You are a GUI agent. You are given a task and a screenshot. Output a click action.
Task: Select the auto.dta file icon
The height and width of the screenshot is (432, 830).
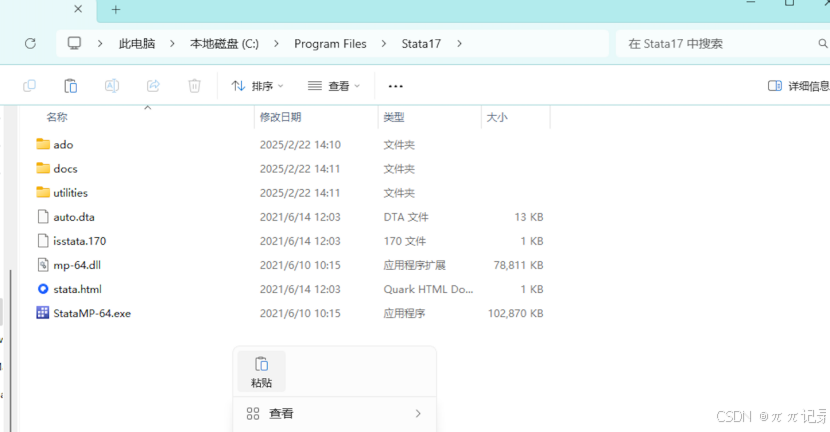[x=43, y=217]
